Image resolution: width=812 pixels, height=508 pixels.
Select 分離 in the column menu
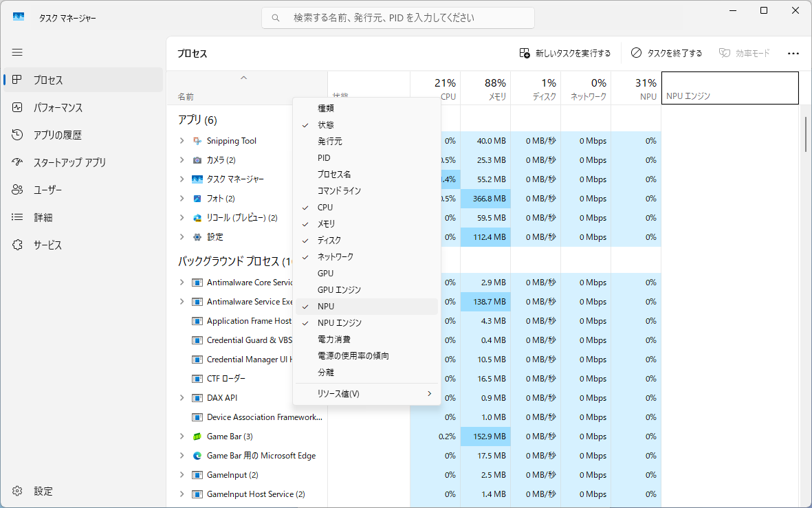coord(366,373)
